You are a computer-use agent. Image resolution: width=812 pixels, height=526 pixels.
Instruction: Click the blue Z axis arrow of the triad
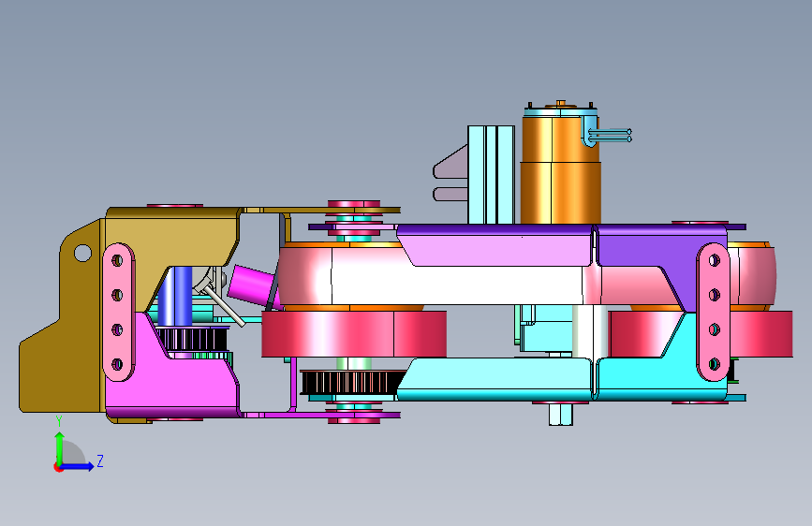[78, 466]
